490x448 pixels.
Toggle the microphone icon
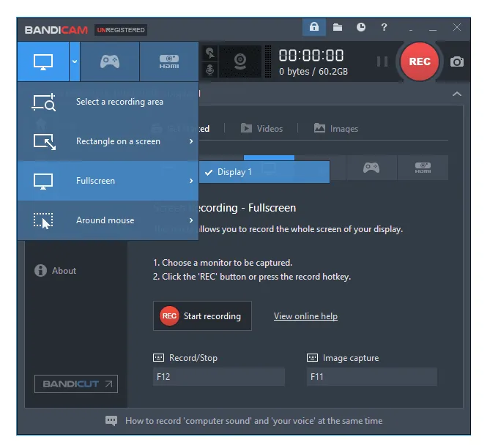(x=210, y=70)
